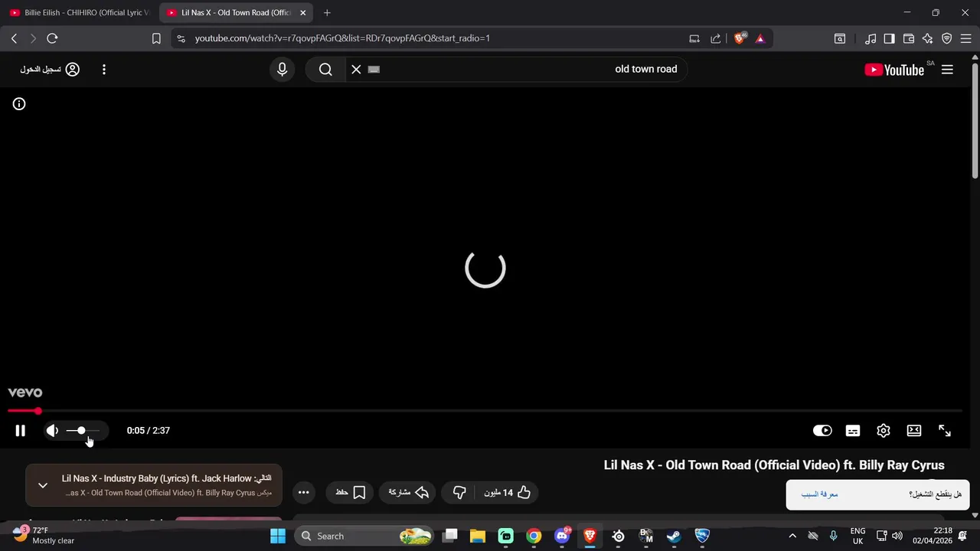Screen dimensions: 980x551
Task: Click the ENG UK language indicator
Action: point(857,536)
